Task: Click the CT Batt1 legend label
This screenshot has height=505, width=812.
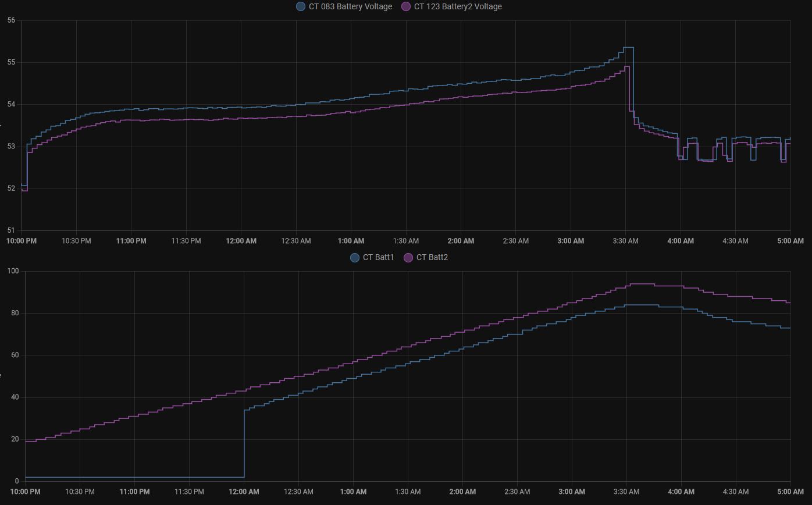Action: (379, 257)
